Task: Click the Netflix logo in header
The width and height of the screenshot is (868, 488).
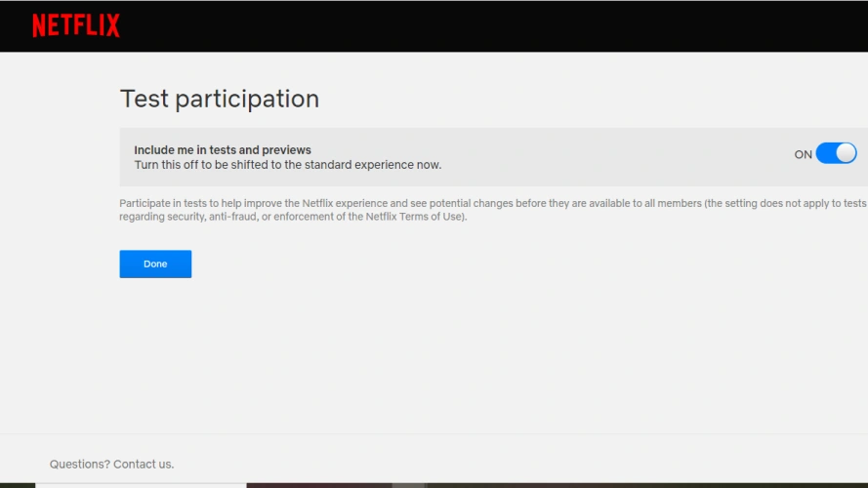Action: click(x=76, y=25)
